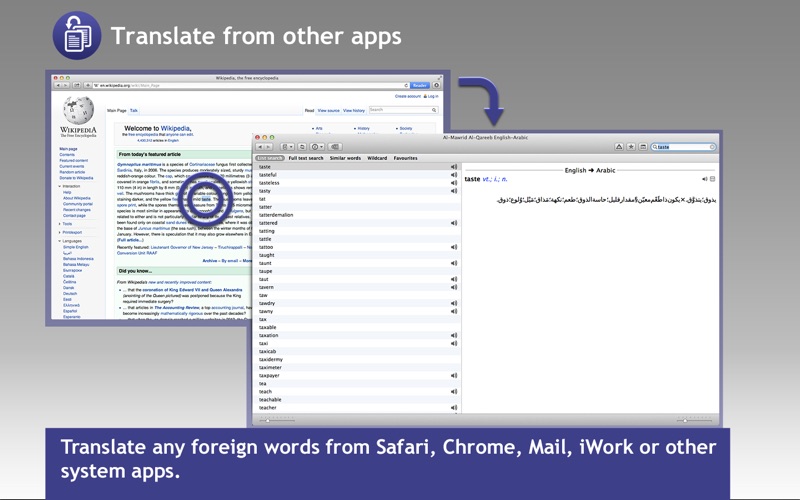Screen dimensions: 800x500
Task: Play pronunciation for 'tasteless'
Action: click(454, 183)
